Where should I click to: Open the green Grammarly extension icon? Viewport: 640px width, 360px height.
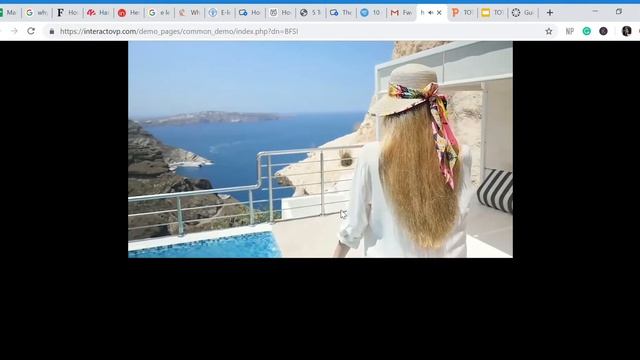tap(587, 31)
